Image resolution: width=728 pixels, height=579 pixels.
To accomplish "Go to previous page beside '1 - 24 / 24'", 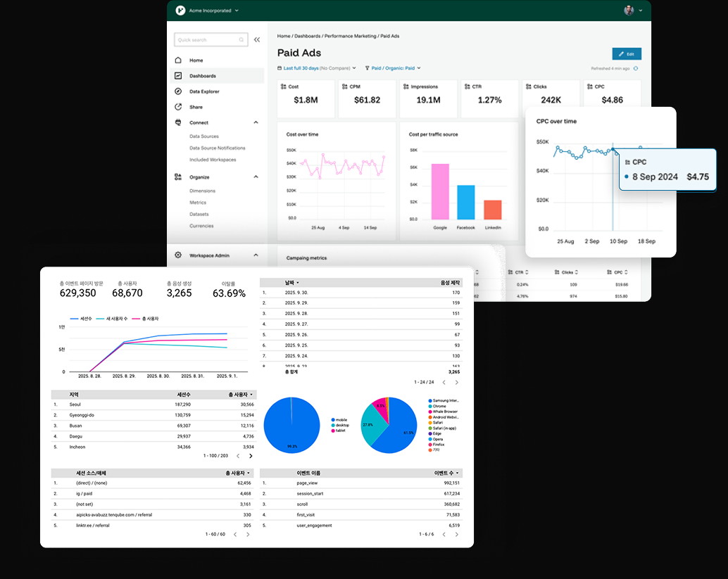I will [x=444, y=382].
